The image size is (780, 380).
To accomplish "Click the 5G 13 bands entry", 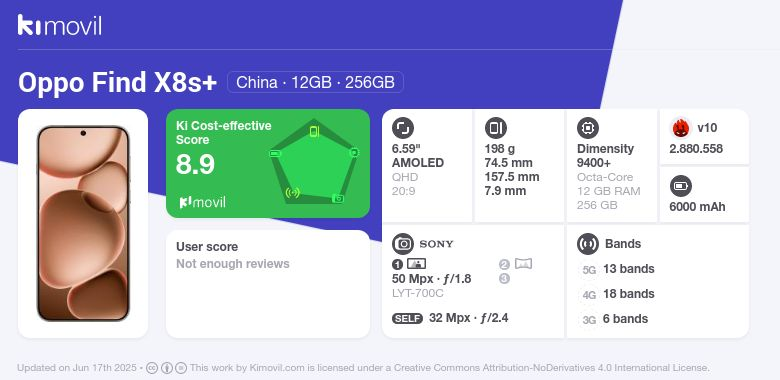I will coord(618,269).
